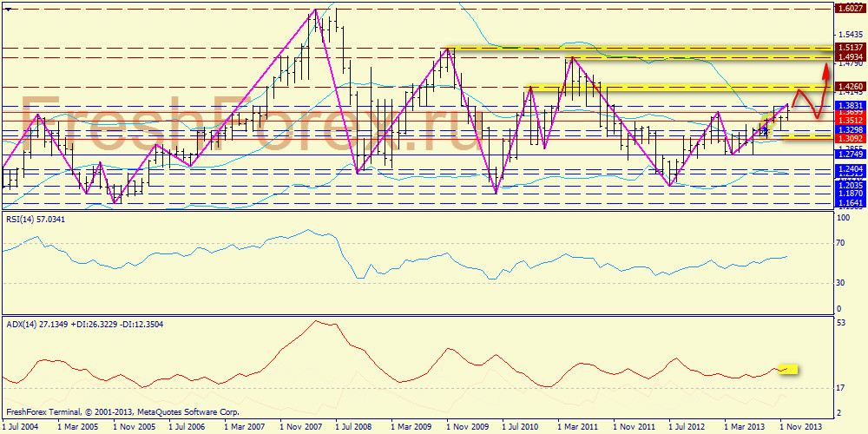Click the 1.3831 blue price label
The image size is (868, 434).
coord(849,105)
